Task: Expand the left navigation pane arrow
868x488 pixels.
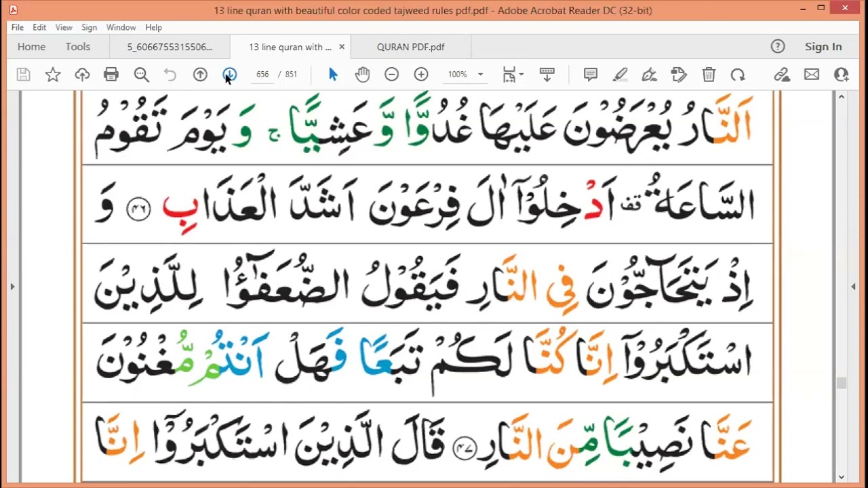Action: click(x=12, y=287)
